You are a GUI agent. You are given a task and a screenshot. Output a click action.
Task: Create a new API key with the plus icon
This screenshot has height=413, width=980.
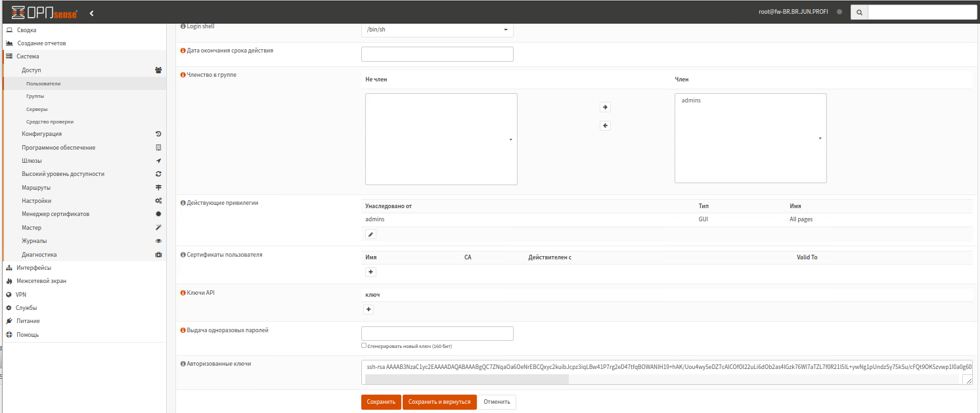[368, 309]
